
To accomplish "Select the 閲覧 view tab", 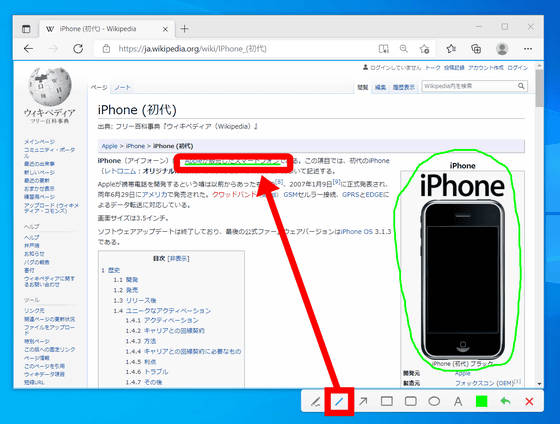I will (x=363, y=87).
